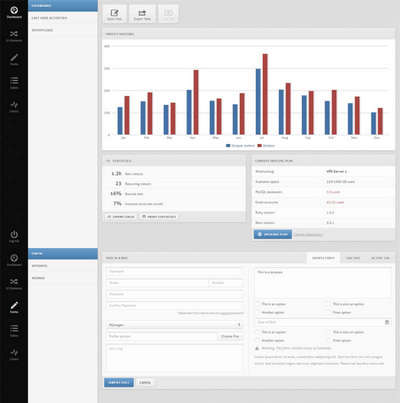Click the Choose File button

[x=230, y=336]
